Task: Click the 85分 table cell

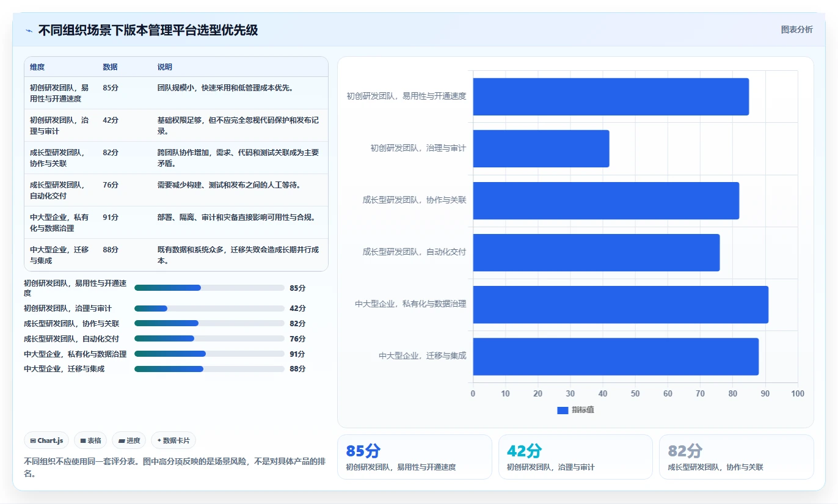Action: coord(111,88)
